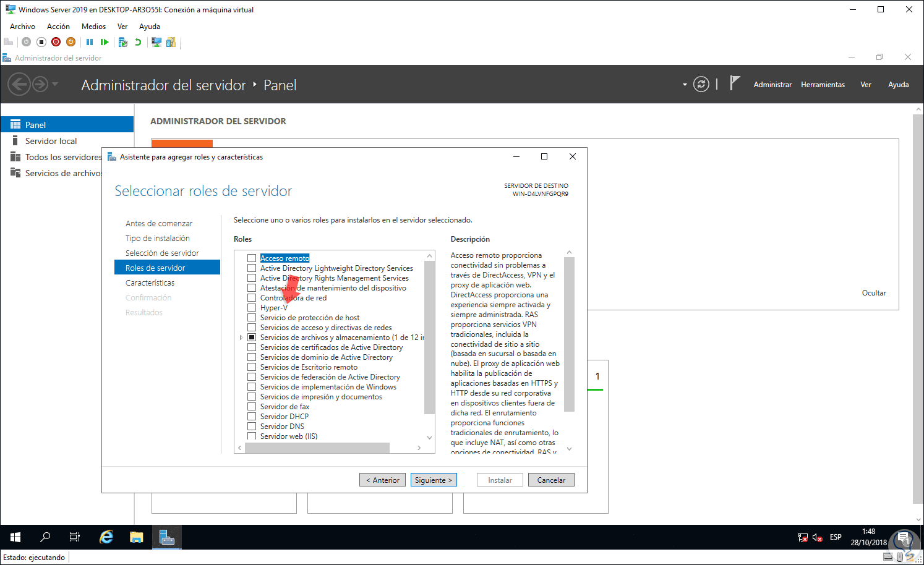Go to the Tipo de instalación step
Image resolution: width=924 pixels, height=565 pixels.
[158, 239]
